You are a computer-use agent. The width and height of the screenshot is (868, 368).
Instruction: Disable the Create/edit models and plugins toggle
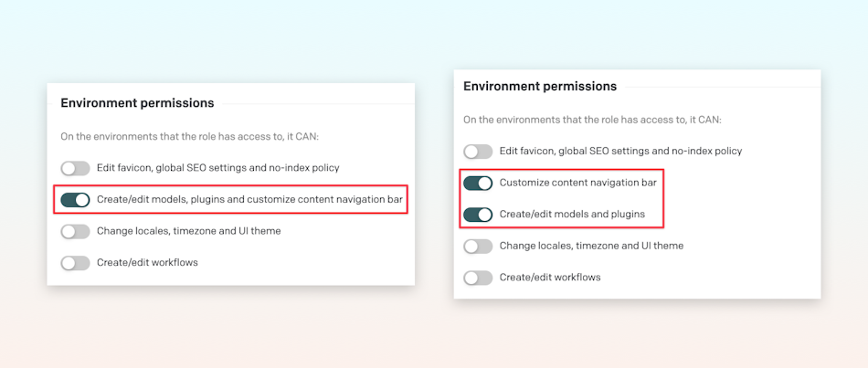tap(478, 215)
